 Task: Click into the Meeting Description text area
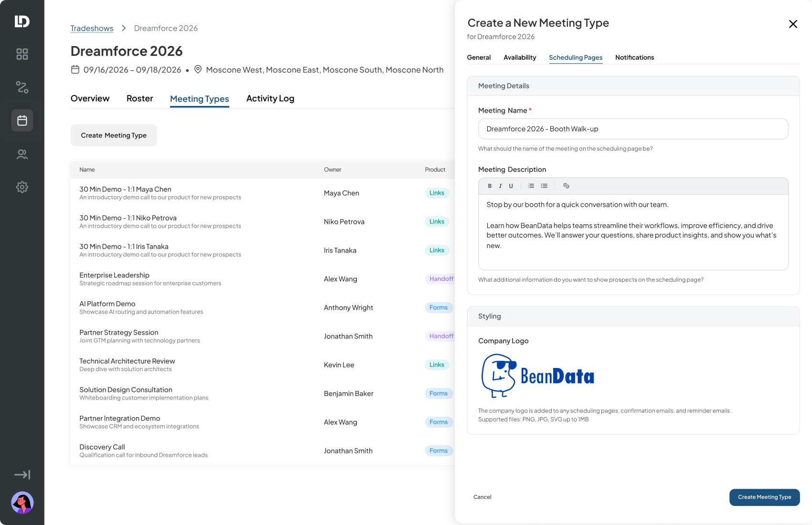pos(633,232)
